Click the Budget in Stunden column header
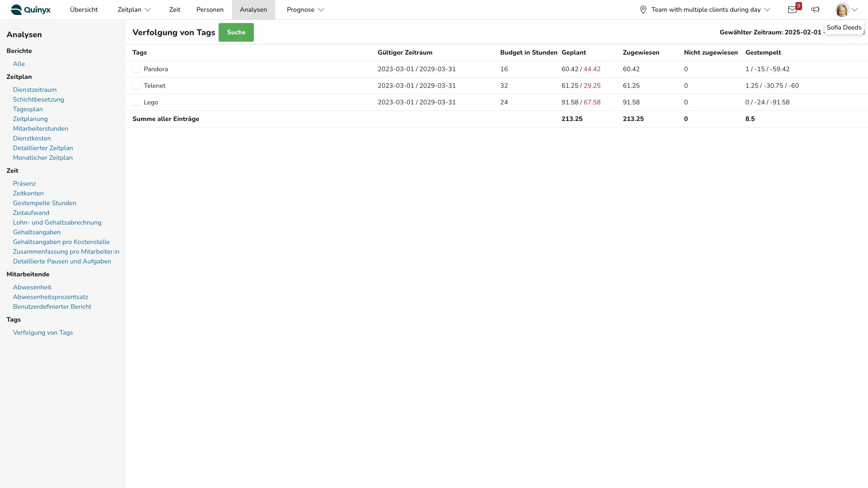868x488 pixels. [x=528, y=53]
